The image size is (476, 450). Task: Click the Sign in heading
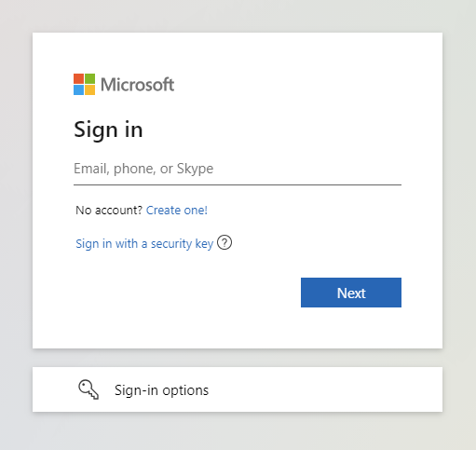[108, 130]
